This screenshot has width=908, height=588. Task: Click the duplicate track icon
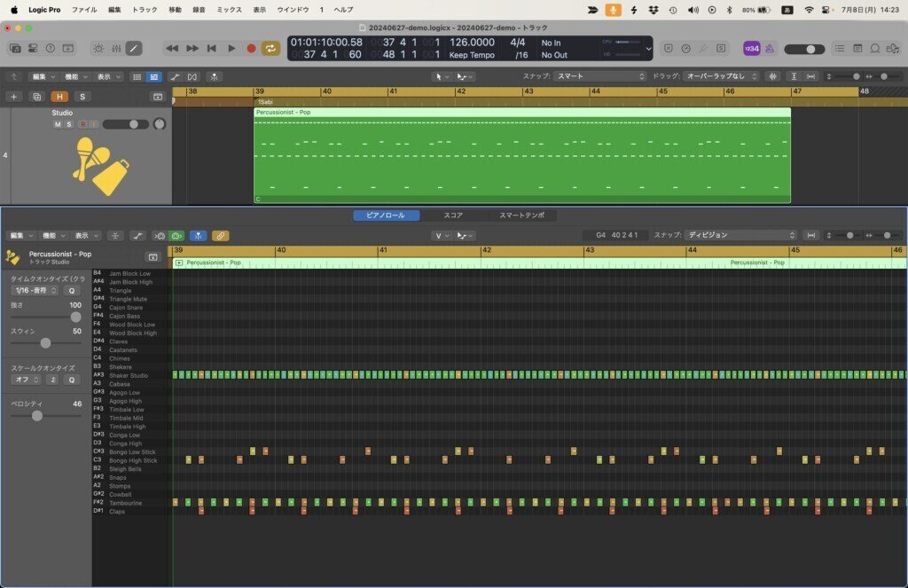click(x=37, y=97)
